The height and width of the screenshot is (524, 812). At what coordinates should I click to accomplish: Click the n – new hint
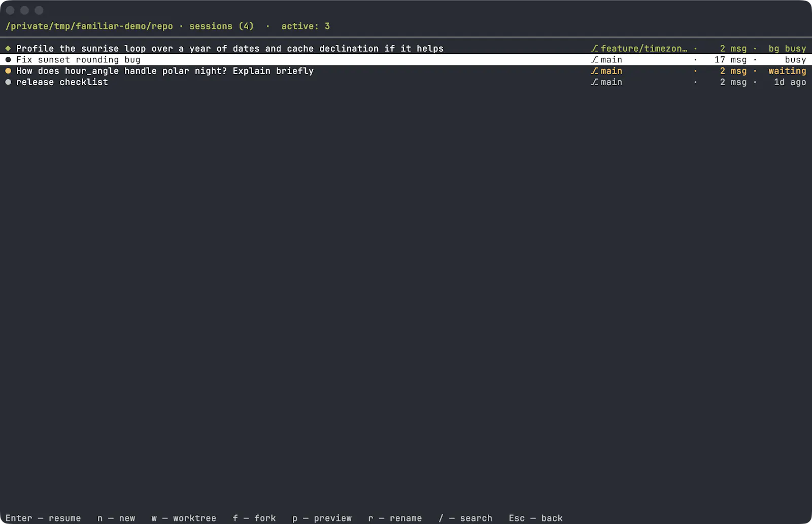pos(116,518)
